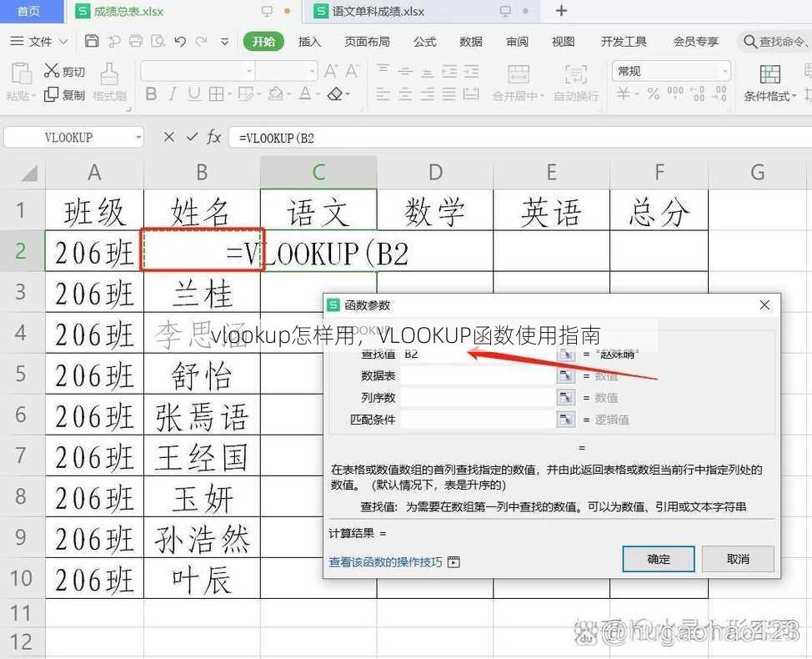
Task: Open the font size dropdown
Action: pyautogui.click(x=313, y=71)
